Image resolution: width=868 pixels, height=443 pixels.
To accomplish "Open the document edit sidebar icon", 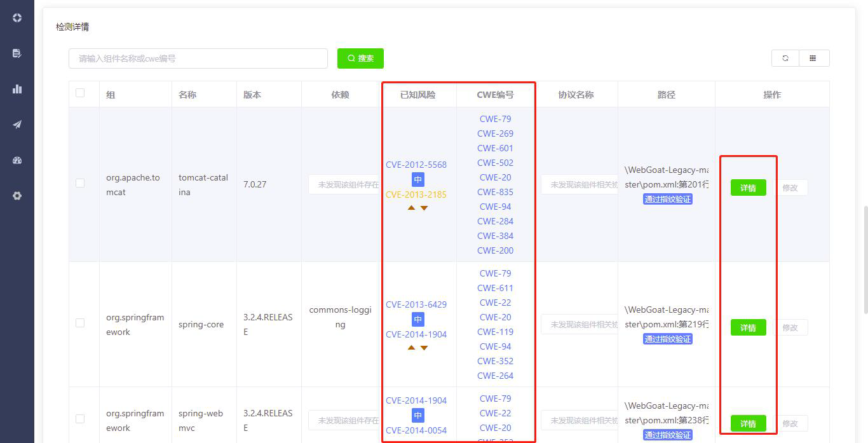I will (17, 53).
